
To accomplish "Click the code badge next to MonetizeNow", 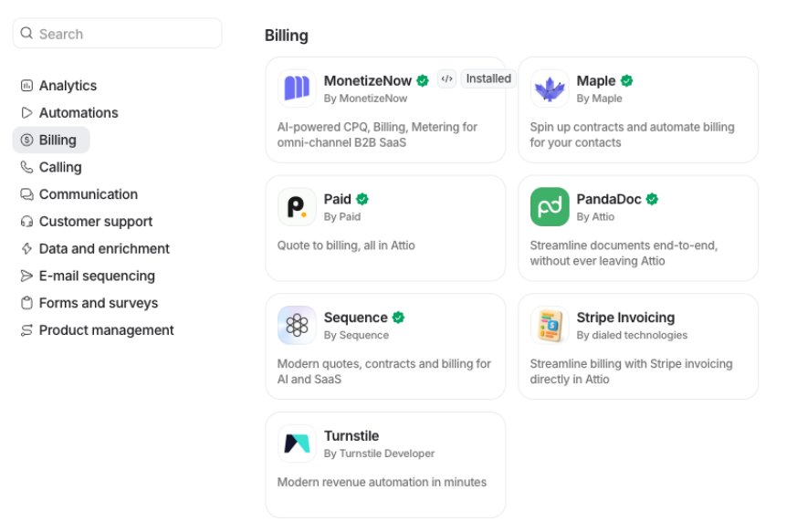I will (446, 78).
